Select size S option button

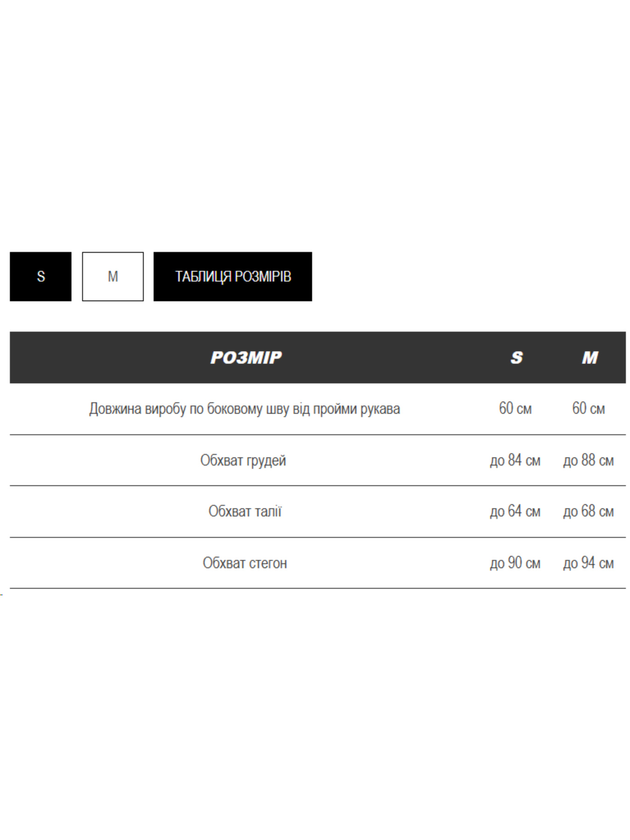pyautogui.click(x=41, y=276)
